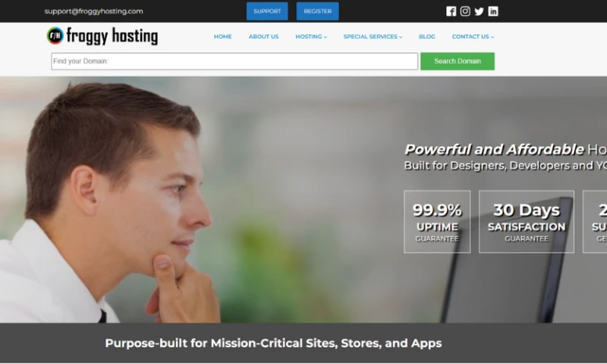The width and height of the screenshot is (607, 364).
Task: Go to the Home menu item
Action: (x=222, y=36)
